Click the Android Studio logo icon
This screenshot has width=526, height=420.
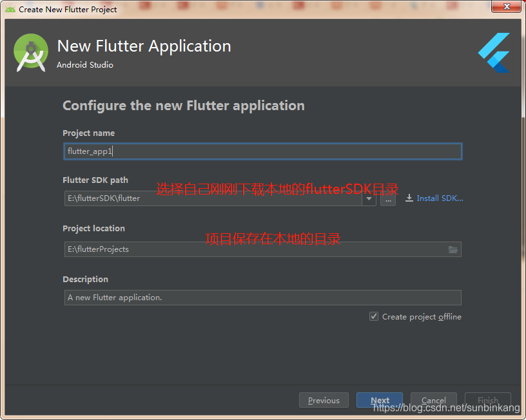[x=31, y=53]
